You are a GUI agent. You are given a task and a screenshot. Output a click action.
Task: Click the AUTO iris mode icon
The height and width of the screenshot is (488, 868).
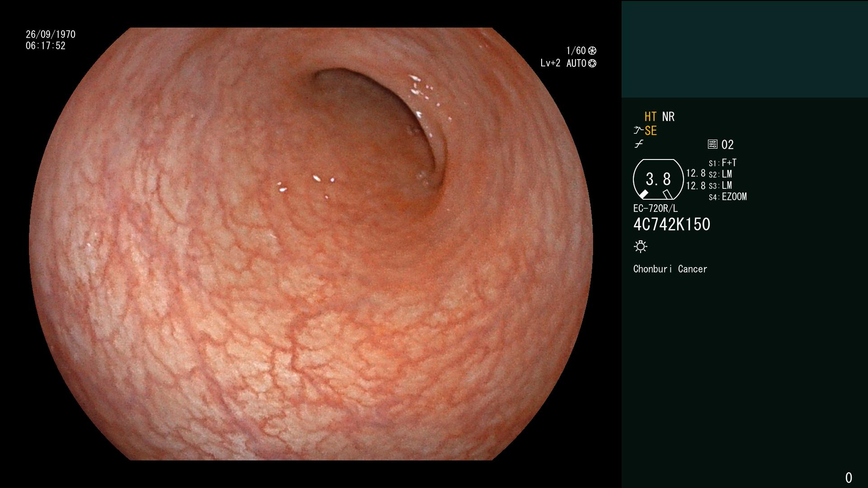point(592,63)
